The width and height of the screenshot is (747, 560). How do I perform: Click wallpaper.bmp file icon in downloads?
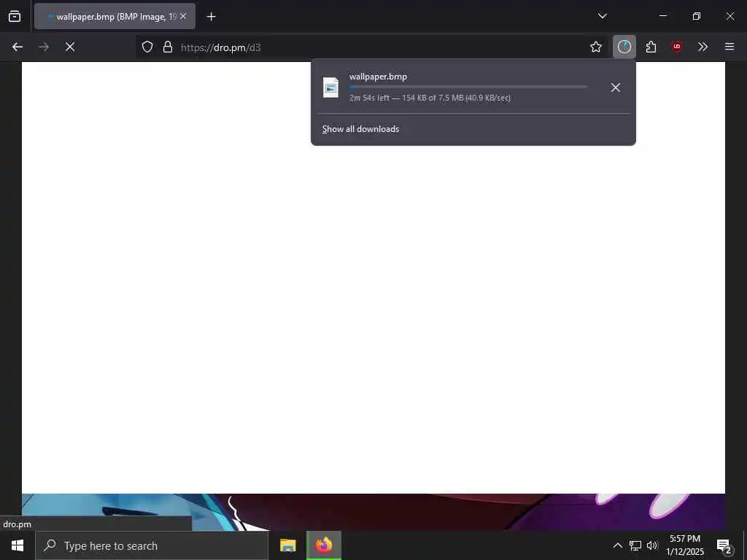(330, 87)
